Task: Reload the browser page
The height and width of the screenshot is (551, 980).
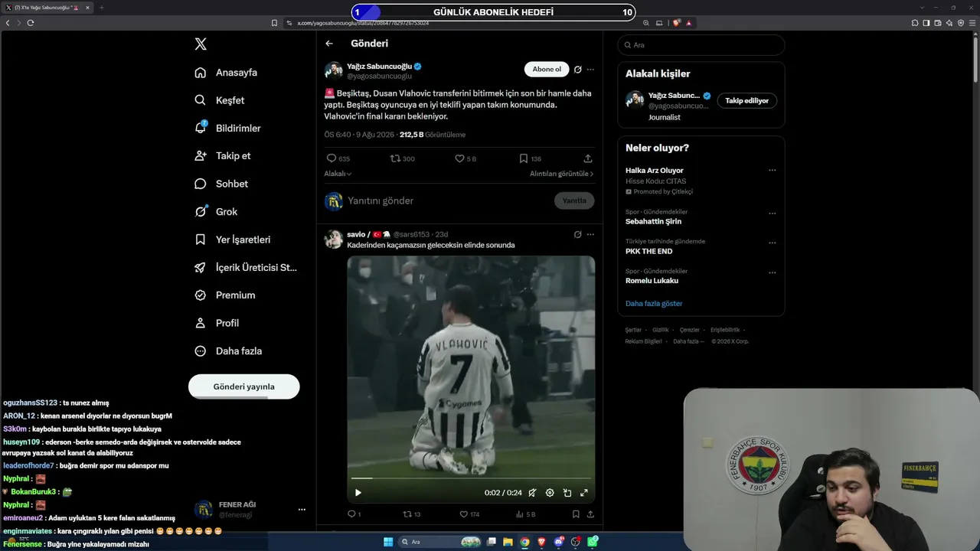Action: point(31,23)
